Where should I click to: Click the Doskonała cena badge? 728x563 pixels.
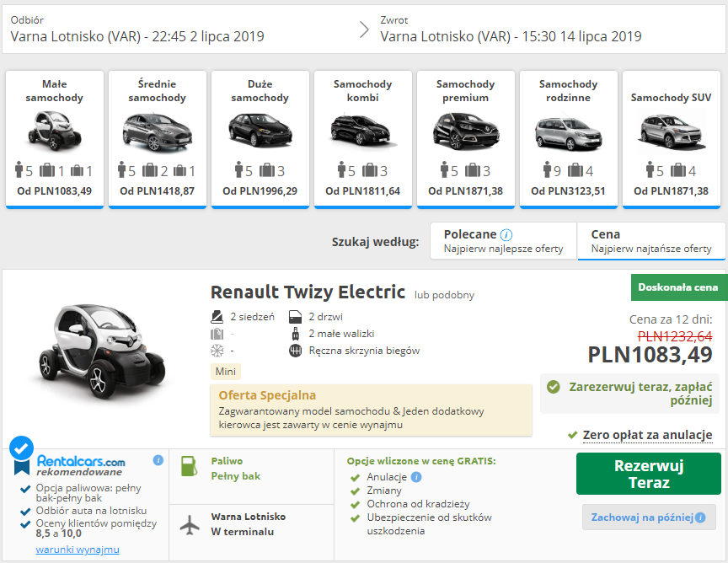click(x=677, y=287)
